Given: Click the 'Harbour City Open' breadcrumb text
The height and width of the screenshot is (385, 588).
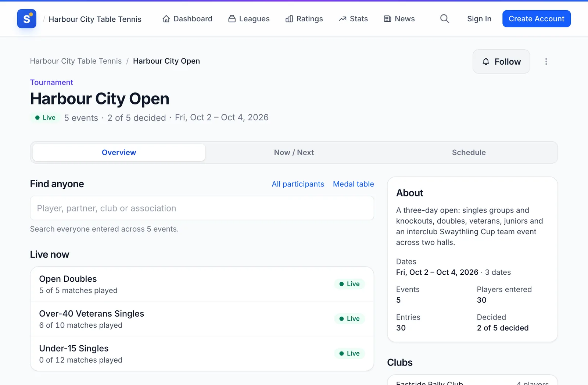Looking at the screenshot, I should point(166,61).
